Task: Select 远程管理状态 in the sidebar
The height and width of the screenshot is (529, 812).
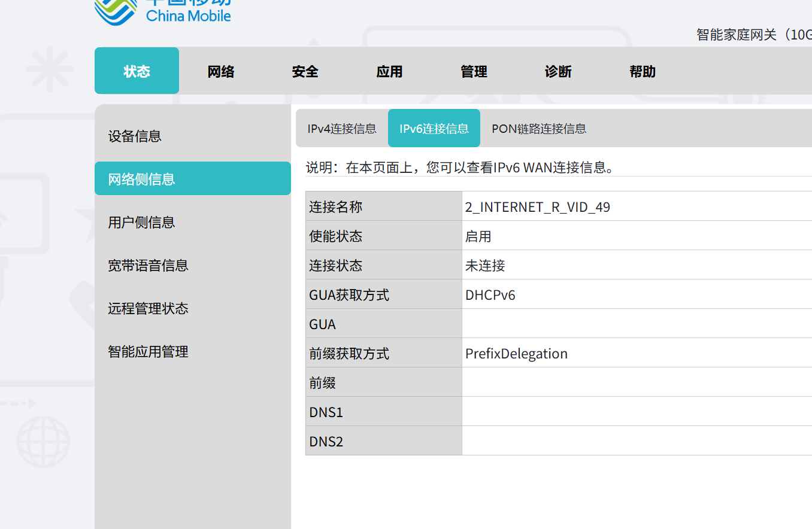Action: pos(193,308)
